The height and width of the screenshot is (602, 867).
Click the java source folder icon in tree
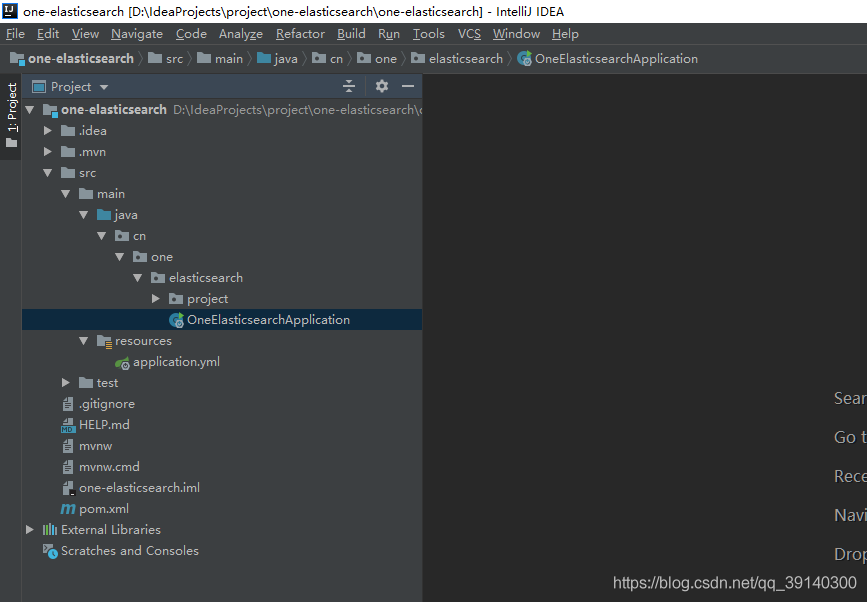click(104, 215)
